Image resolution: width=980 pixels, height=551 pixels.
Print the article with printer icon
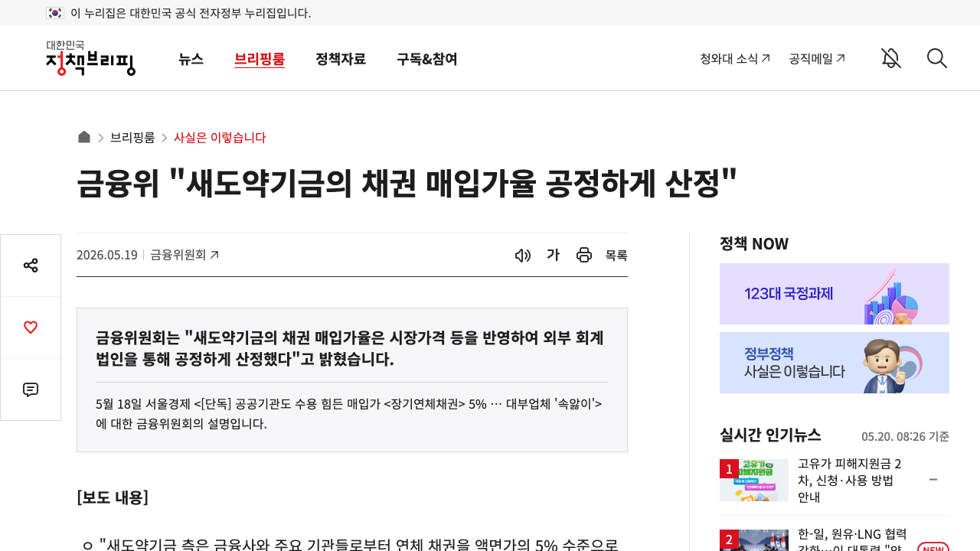point(584,255)
